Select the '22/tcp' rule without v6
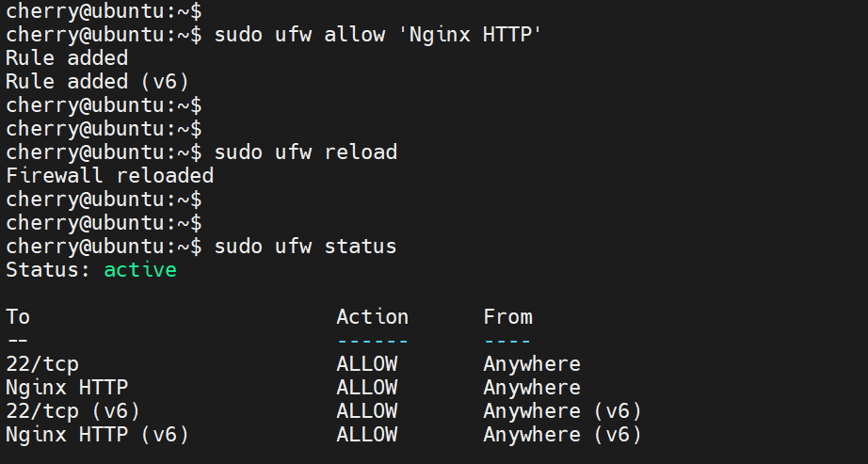Image resolution: width=868 pixels, height=464 pixels. [x=41, y=364]
